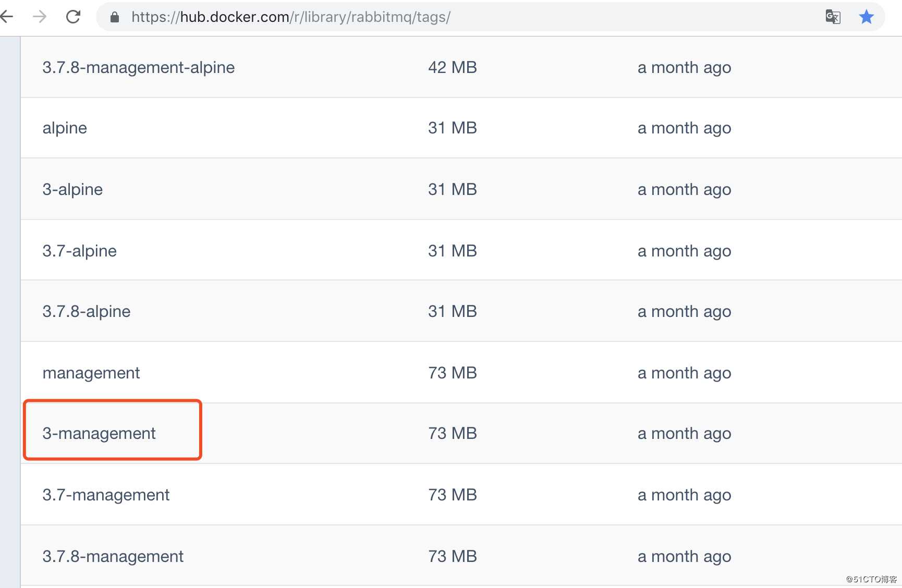Click 'a month ago' in the 3-management row
902x588 pixels.
click(x=684, y=434)
